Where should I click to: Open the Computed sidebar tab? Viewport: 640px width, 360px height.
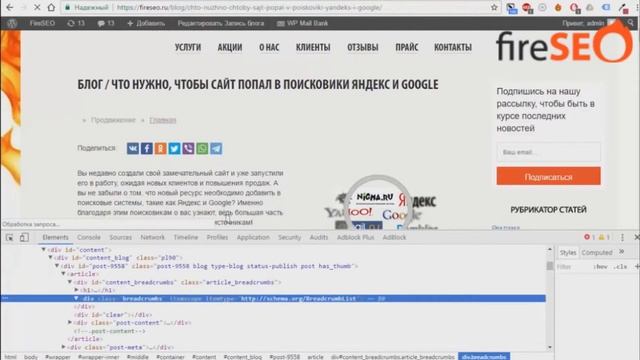(597, 253)
